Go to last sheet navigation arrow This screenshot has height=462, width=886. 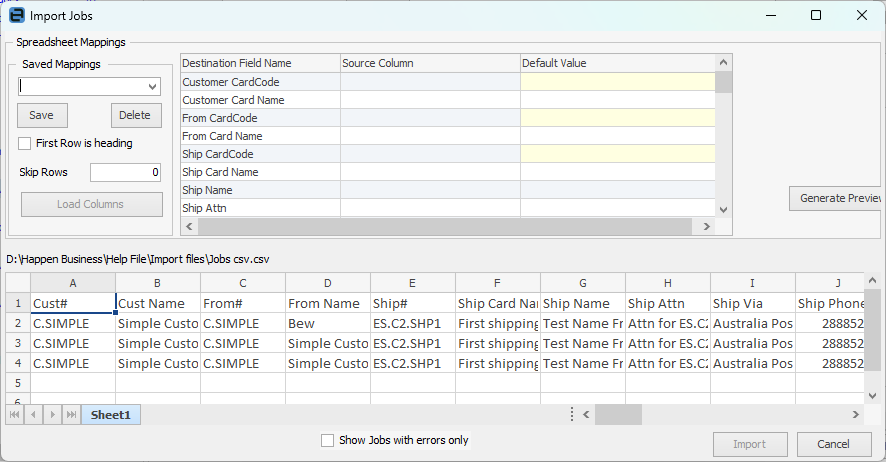[x=71, y=415]
